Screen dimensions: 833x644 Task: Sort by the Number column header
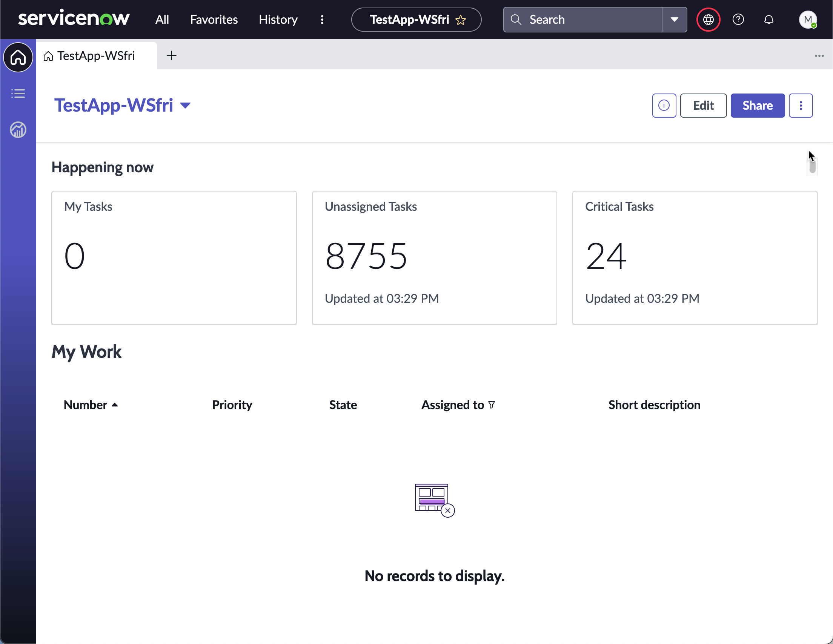(85, 405)
